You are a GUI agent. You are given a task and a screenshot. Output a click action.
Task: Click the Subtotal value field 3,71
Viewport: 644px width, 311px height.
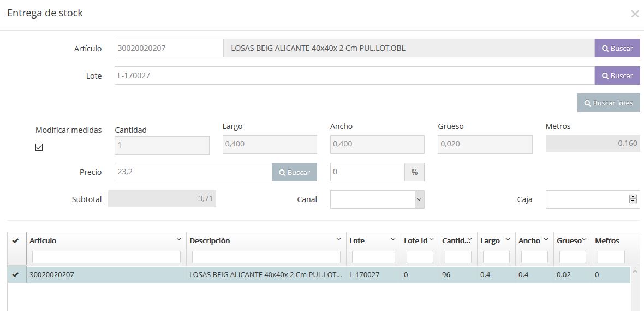pos(162,199)
